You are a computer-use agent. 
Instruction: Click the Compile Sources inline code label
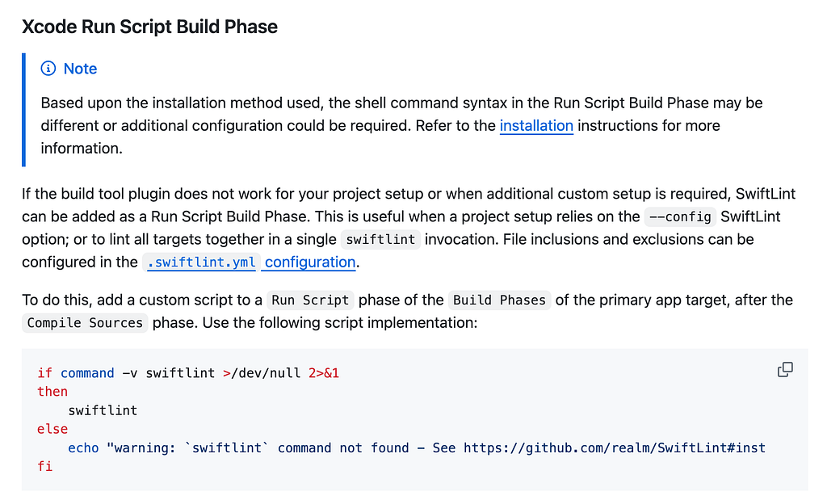[85, 322]
